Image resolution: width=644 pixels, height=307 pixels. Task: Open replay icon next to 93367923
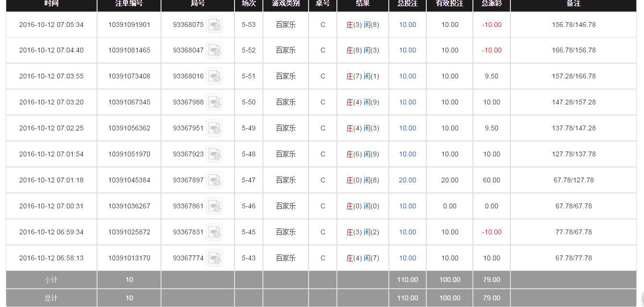point(214,154)
